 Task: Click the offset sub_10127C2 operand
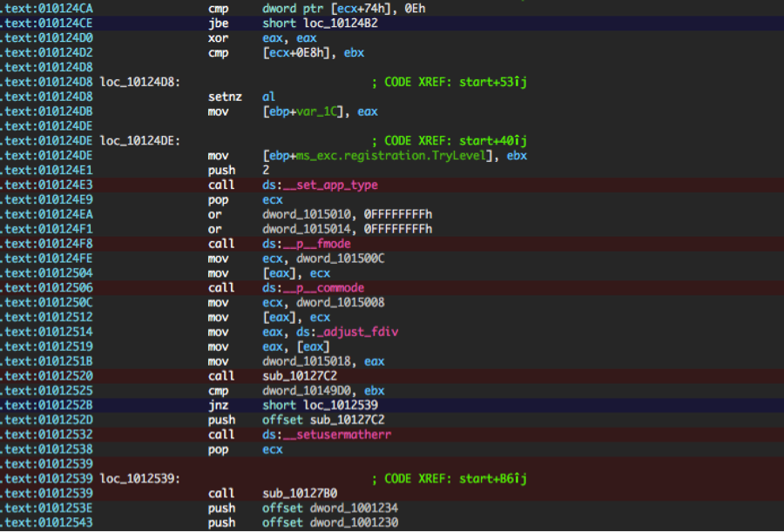tap(323, 420)
